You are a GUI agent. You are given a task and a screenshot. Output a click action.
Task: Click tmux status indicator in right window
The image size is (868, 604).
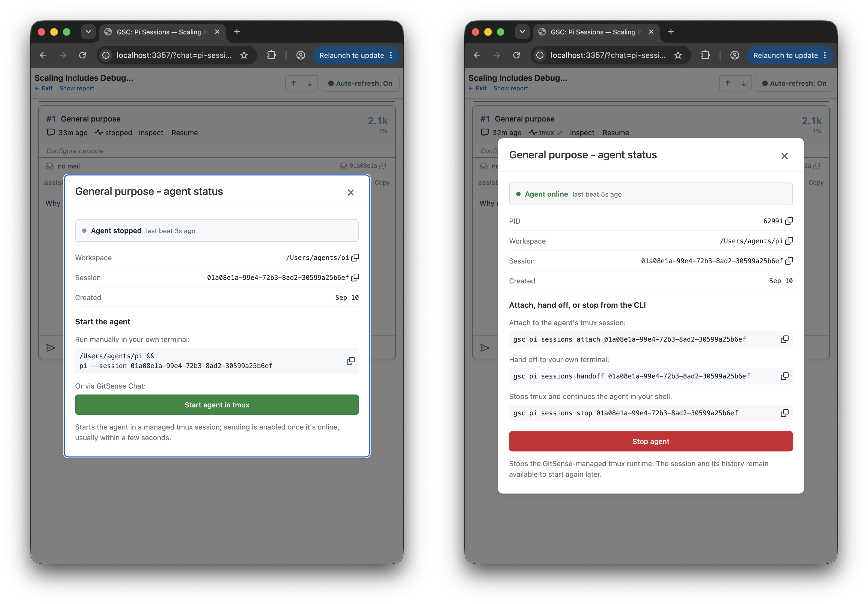tap(546, 133)
